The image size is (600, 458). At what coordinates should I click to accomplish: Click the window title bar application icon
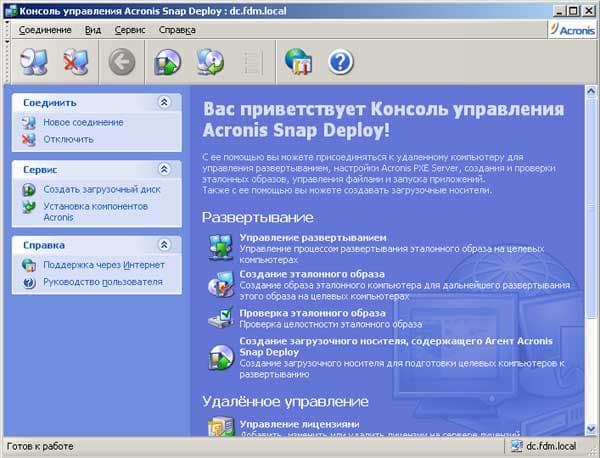click(11, 11)
